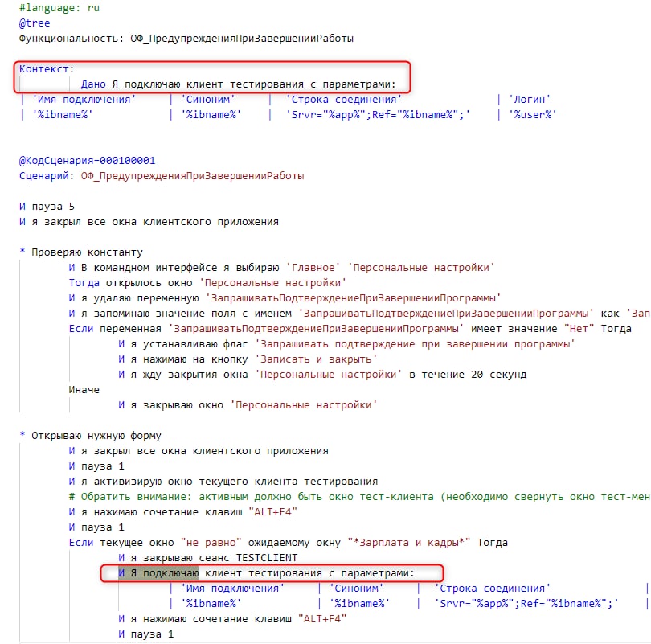Click the 'Если текущее окно не равно' condition
This screenshot has height=644, width=651.
pyautogui.click(x=289, y=543)
